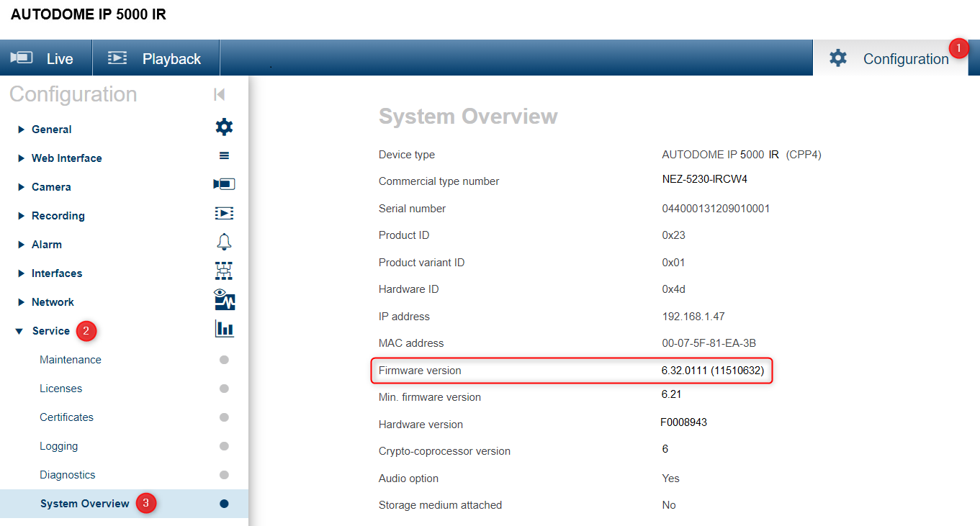Expand the Network section
The height and width of the screenshot is (526, 980).
pos(21,302)
